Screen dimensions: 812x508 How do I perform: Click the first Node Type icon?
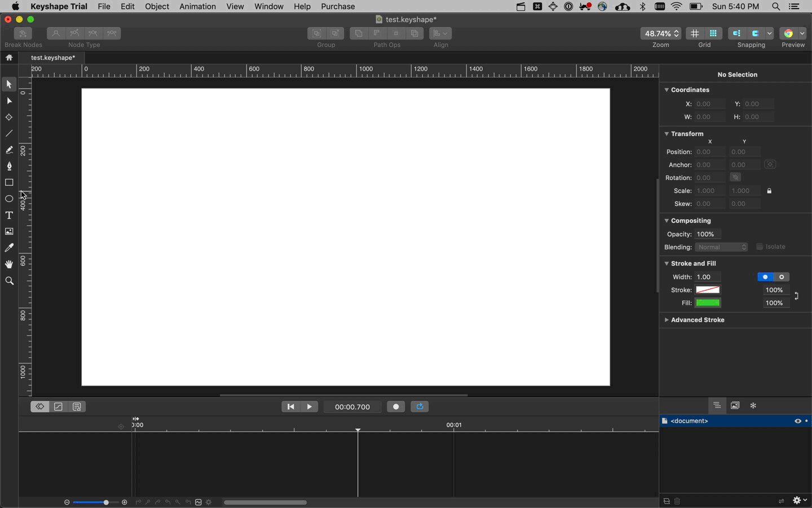click(x=56, y=33)
